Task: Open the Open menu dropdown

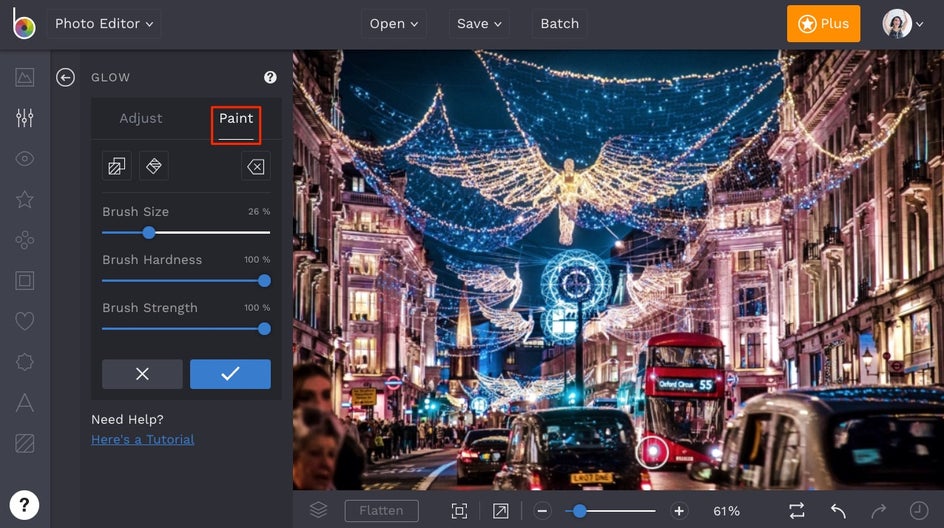Action: pyautogui.click(x=393, y=23)
